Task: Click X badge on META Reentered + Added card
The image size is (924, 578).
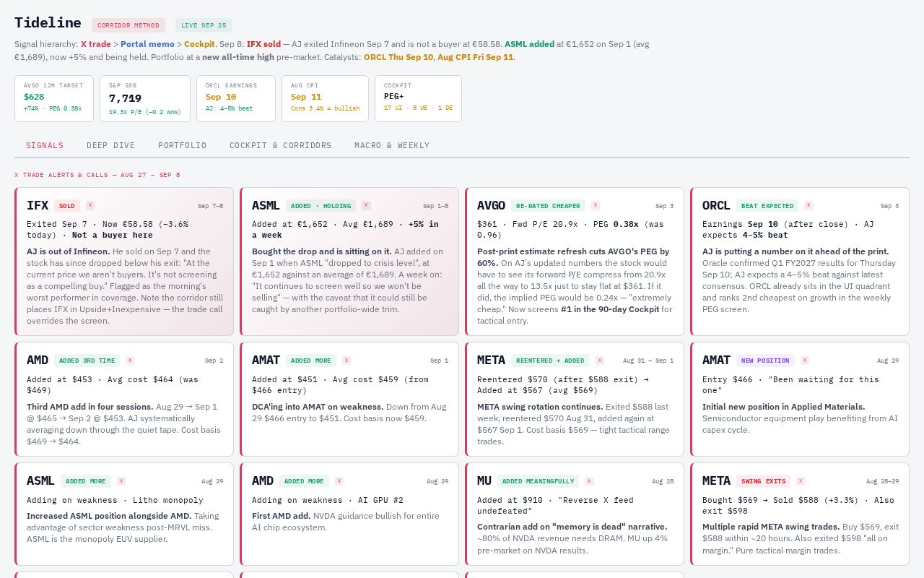Action: click(600, 360)
